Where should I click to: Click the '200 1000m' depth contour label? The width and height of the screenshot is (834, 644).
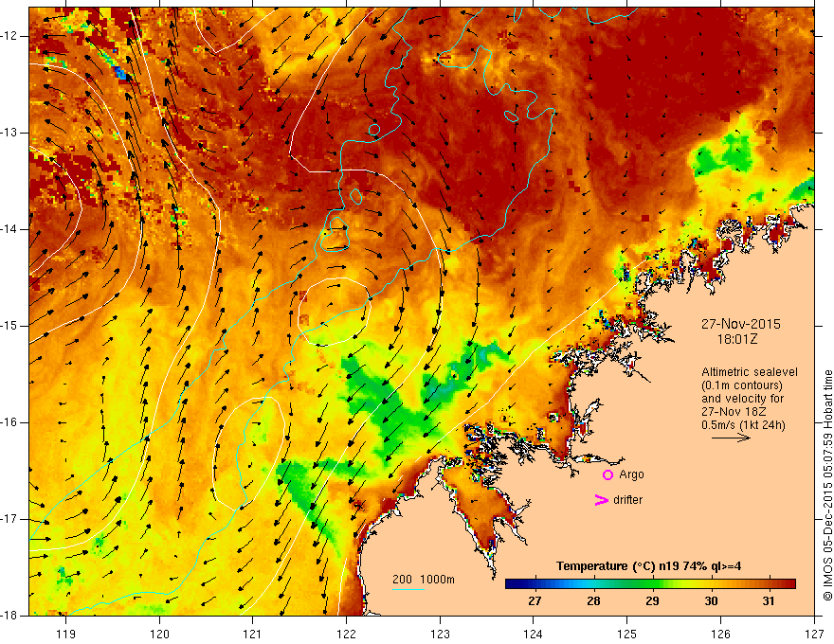(424, 580)
